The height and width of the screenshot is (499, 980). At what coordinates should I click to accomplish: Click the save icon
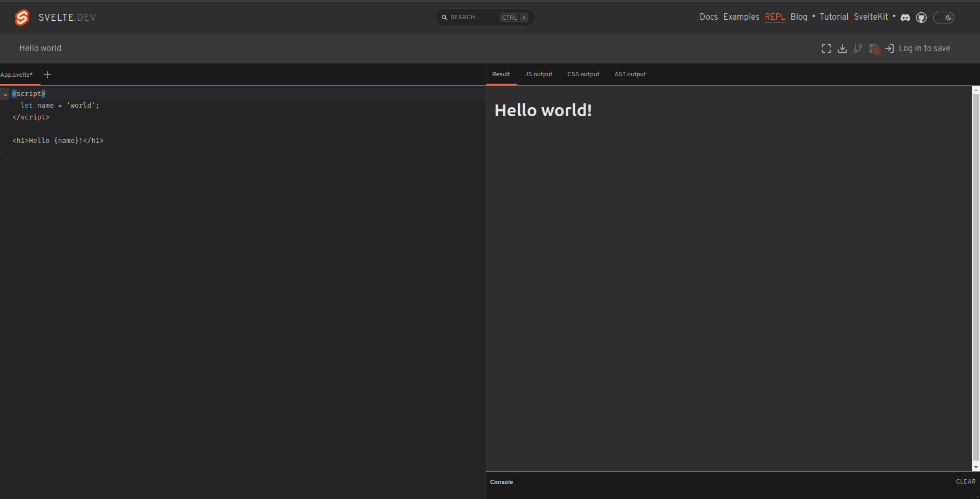coord(874,49)
